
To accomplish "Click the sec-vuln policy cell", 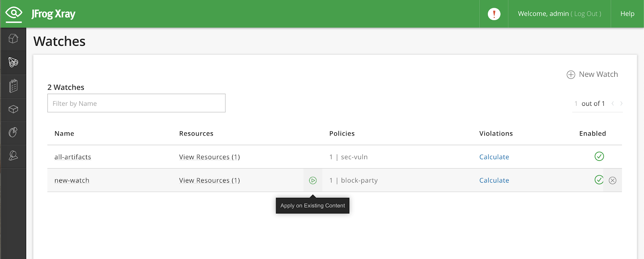I will click(349, 157).
